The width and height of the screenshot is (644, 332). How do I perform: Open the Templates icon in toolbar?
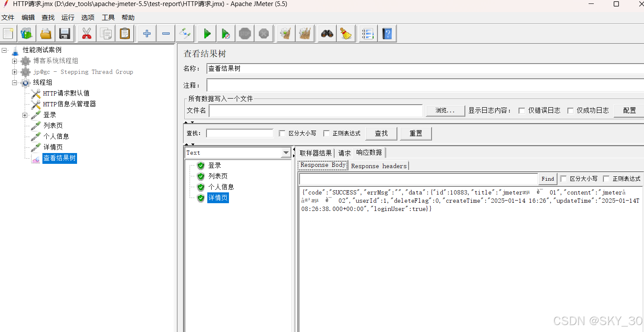(27, 33)
